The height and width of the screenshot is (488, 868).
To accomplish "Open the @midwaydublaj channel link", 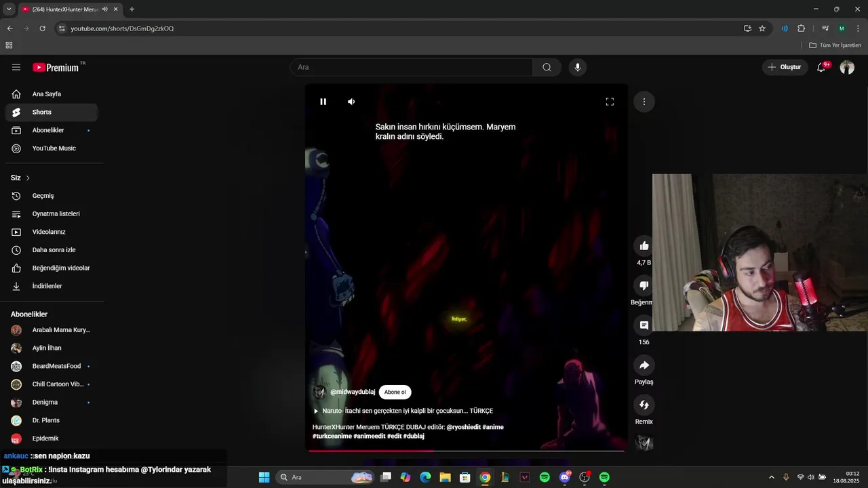I will [353, 392].
